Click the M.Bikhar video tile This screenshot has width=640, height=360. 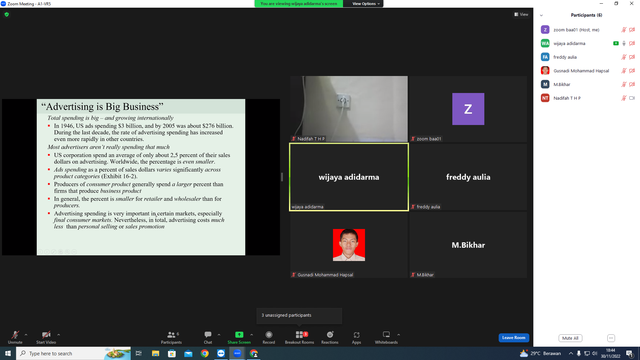click(x=468, y=245)
